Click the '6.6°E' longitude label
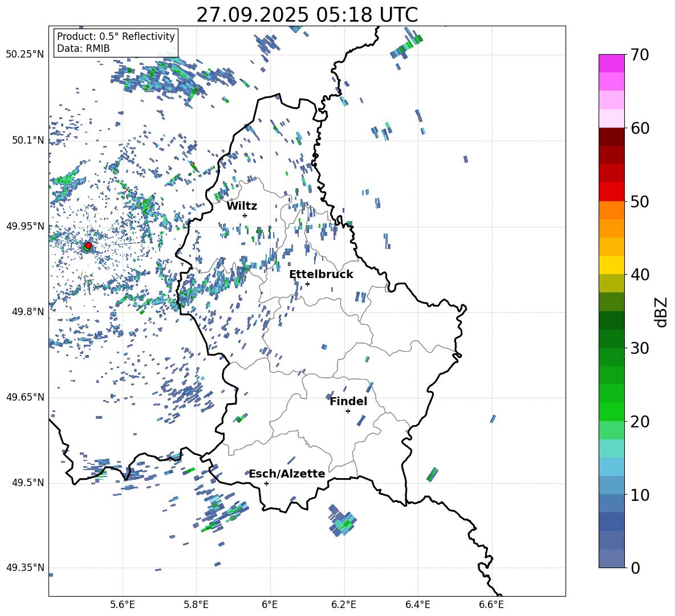Image resolution: width=675 pixels, height=616 pixels. [491, 605]
